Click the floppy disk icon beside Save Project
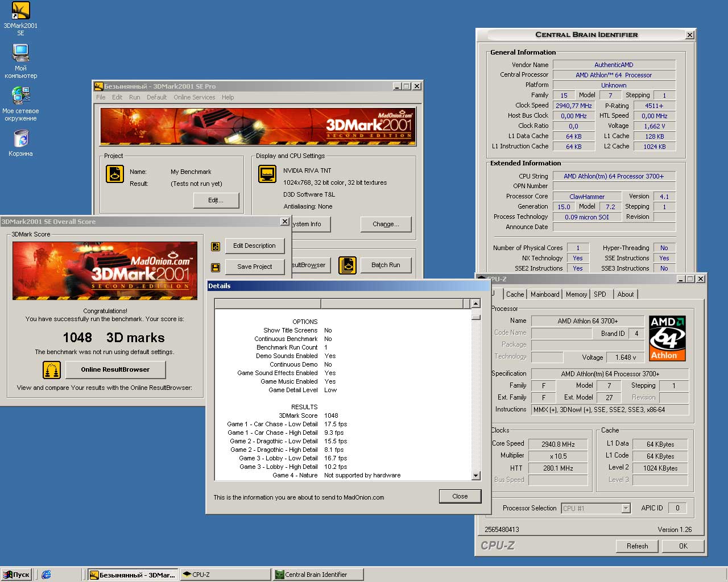 (x=216, y=267)
